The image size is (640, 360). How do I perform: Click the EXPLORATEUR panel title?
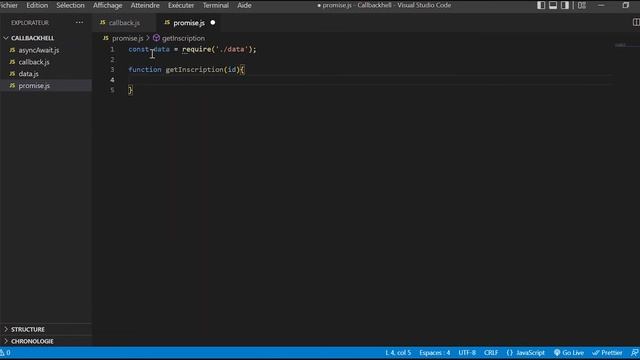(30, 23)
